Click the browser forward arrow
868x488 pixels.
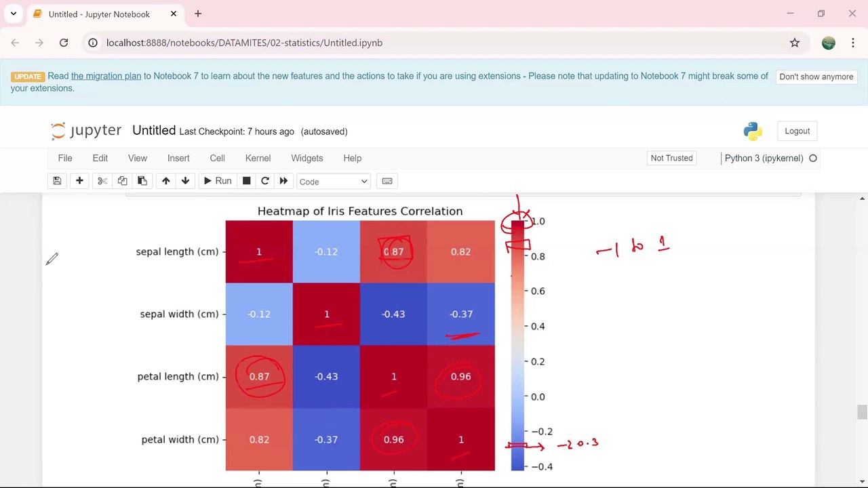(39, 43)
